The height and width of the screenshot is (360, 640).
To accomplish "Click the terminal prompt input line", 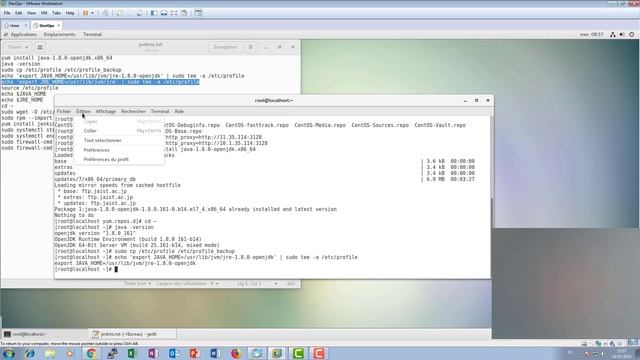I will click(x=272, y=269).
